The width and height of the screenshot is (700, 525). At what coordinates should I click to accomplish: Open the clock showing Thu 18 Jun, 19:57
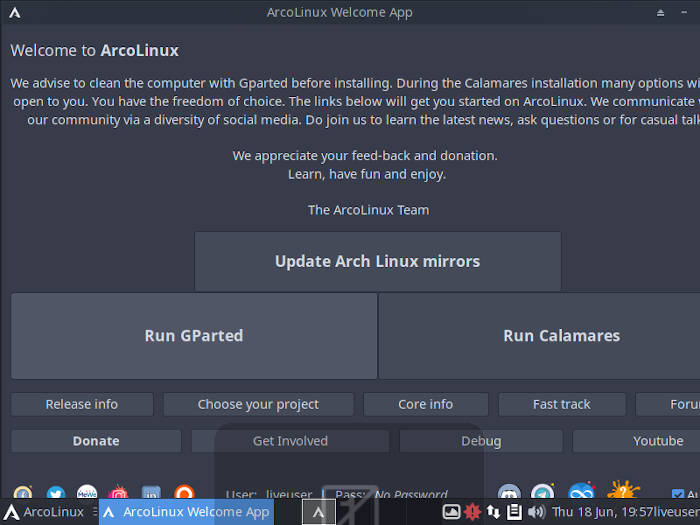click(602, 512)
